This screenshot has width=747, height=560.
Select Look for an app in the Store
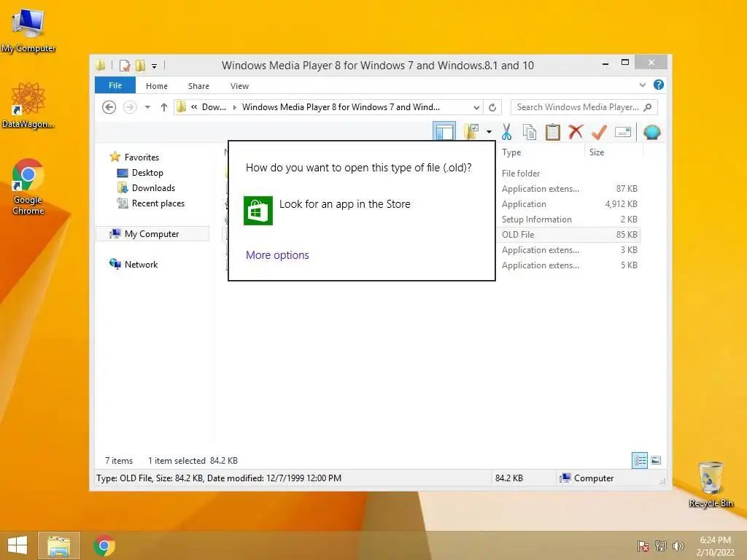pyautogui.click(x=328, y=210)
